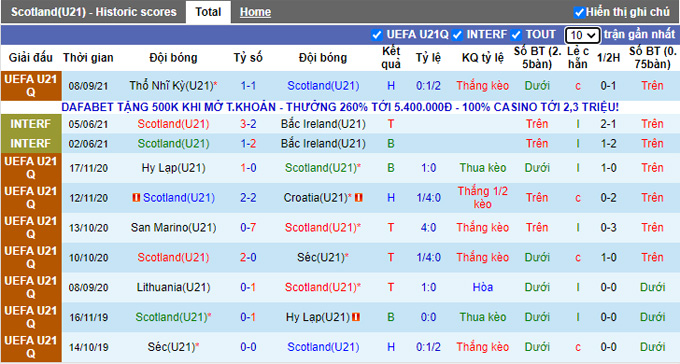Screen dimensions: 680x364
Task: Click Thua kèo in 16/11/19 row
Action: pyautogui.click(x=483, y=318)
